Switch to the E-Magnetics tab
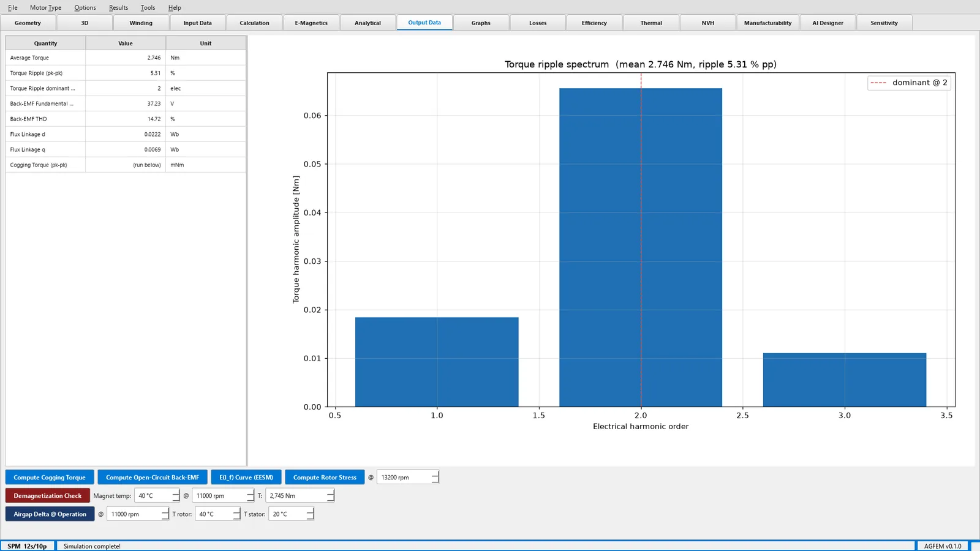980x551 pixels. [x=311, y=23]
